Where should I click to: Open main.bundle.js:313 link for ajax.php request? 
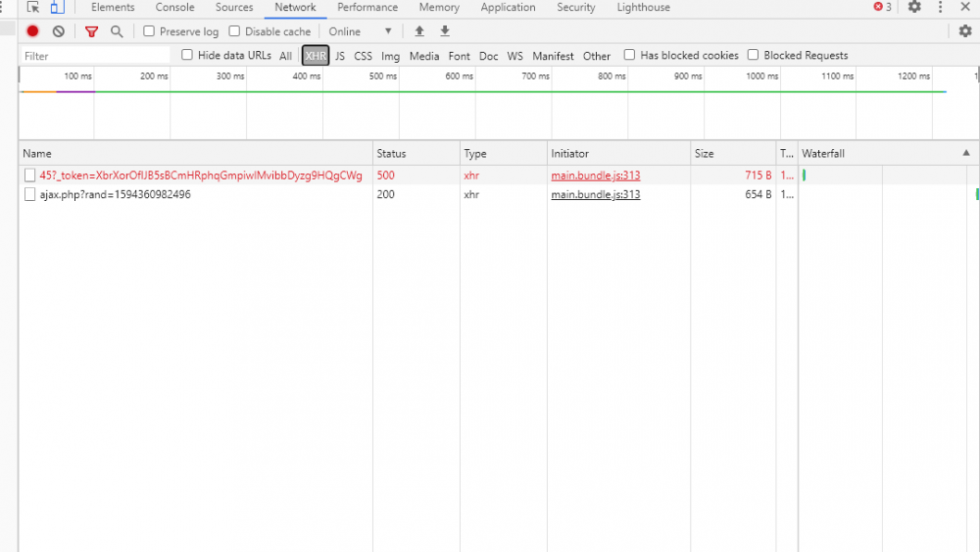coord(596,194)
